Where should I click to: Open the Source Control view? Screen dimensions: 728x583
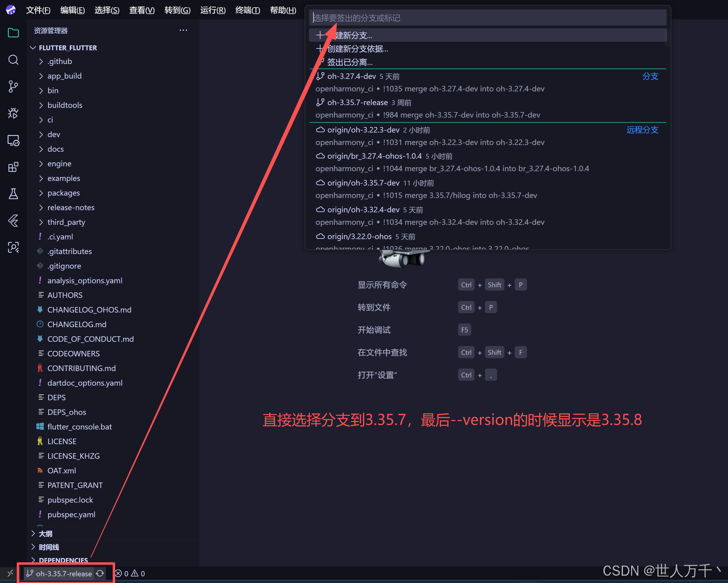pyautogui.click(x=13, y=87)
